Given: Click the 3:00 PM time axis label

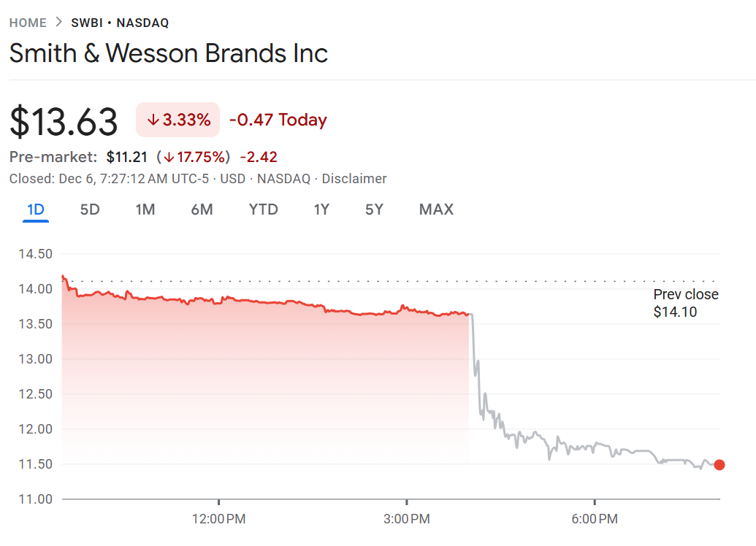Looking at the screenshot, I should 406,519.
